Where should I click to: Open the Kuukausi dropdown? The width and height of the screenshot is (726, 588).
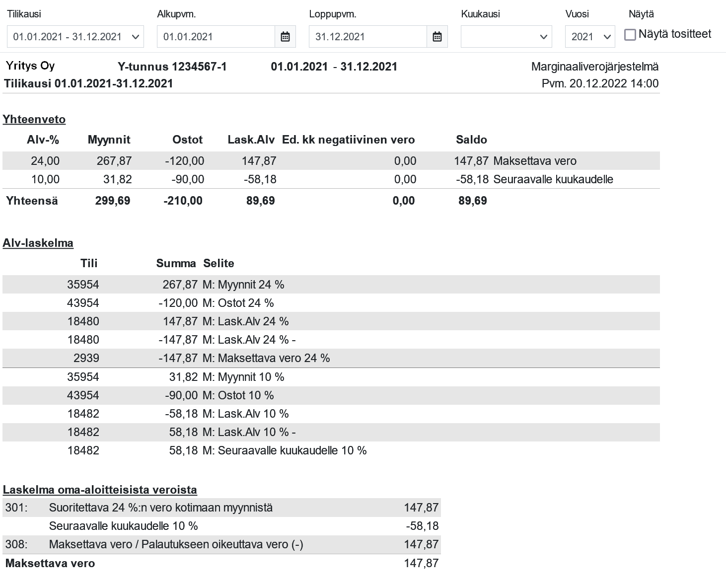tap(506, 37)
